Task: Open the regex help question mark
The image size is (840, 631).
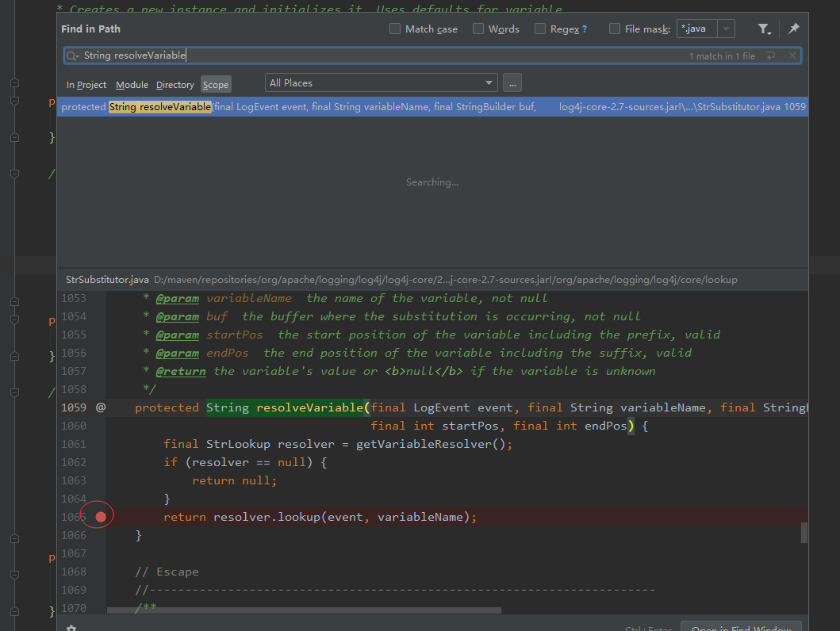Action: 585,29
